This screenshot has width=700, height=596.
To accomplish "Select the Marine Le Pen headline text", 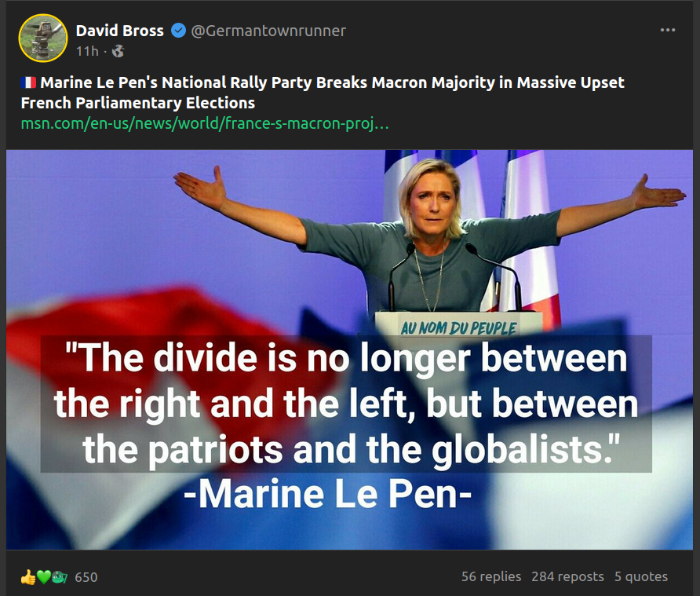I will [323, 93].
